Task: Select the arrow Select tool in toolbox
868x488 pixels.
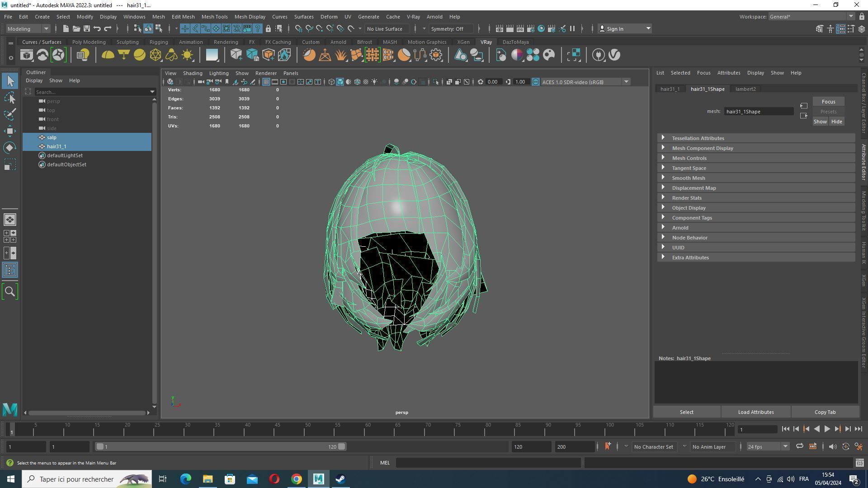Action: click(x=10, y=81)
